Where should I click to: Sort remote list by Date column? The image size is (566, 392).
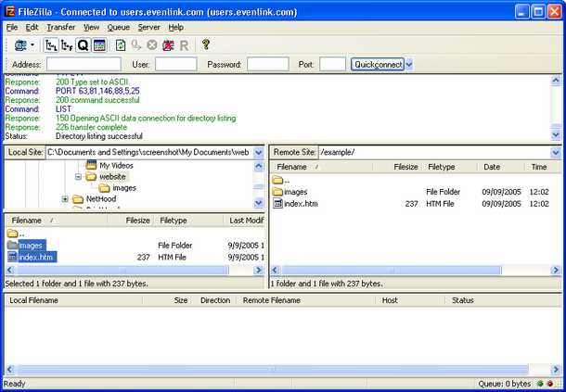pos(501,167)
